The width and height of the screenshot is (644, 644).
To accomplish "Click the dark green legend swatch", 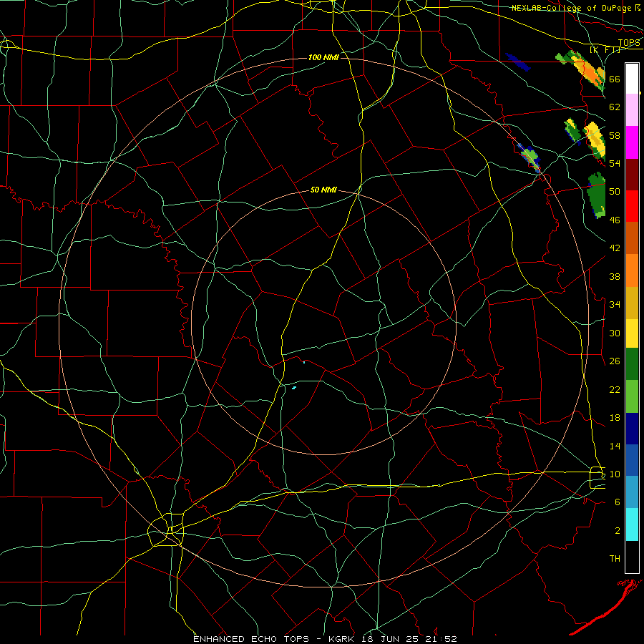I will click(632, 364).
